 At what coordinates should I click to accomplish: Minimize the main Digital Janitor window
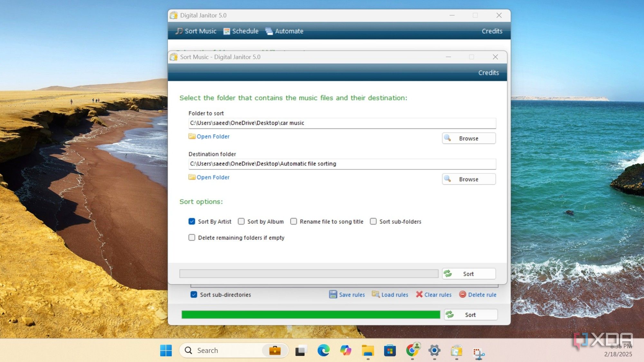pyautogui.click(x=452, y=15)
